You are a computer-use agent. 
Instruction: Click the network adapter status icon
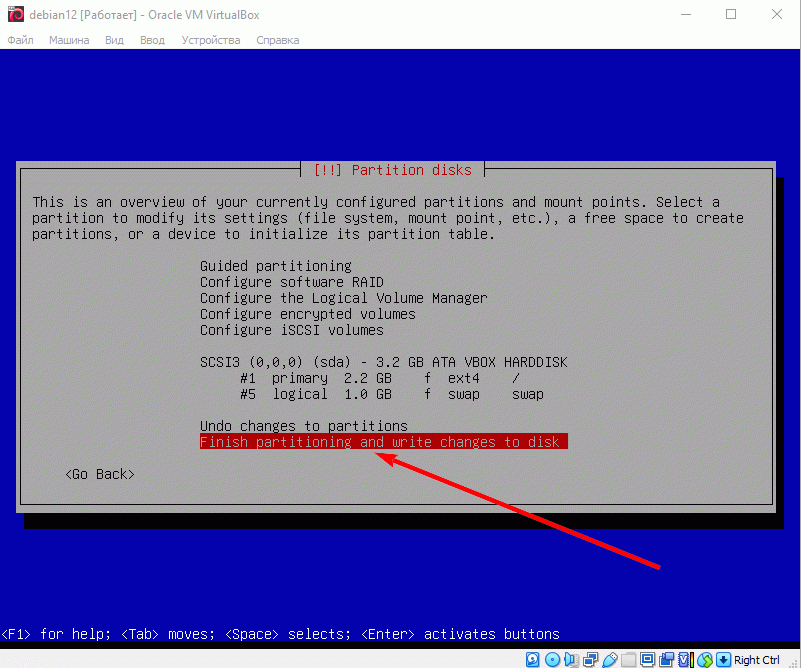[591, 660]
